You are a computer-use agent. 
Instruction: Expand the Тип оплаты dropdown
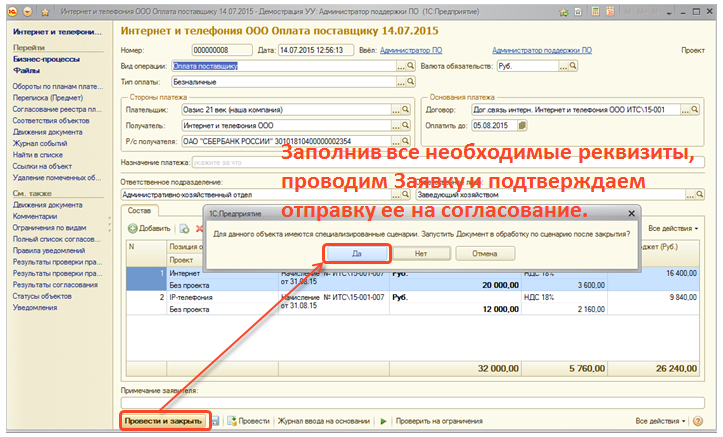coord(410,81)
